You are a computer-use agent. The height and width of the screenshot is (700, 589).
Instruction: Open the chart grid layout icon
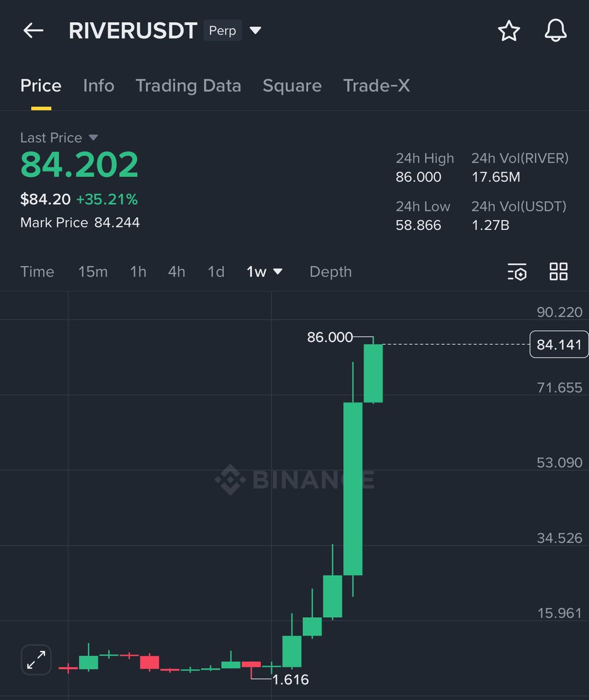559,271
